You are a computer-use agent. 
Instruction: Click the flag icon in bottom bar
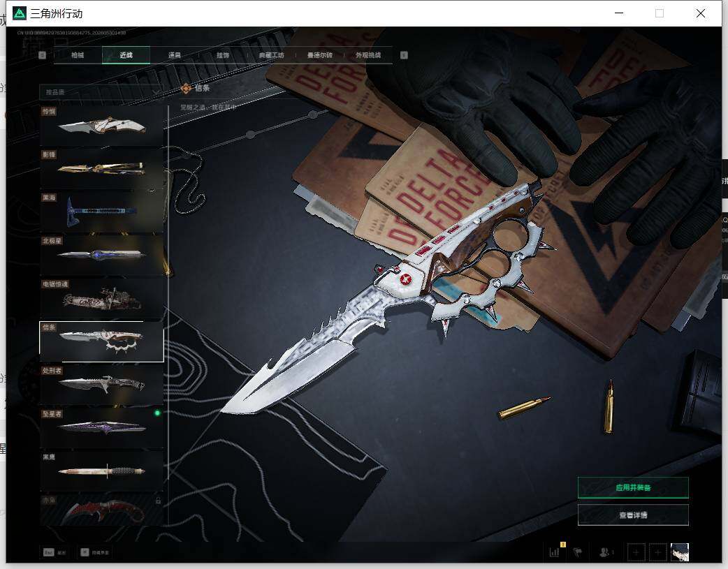coord(578,552)
